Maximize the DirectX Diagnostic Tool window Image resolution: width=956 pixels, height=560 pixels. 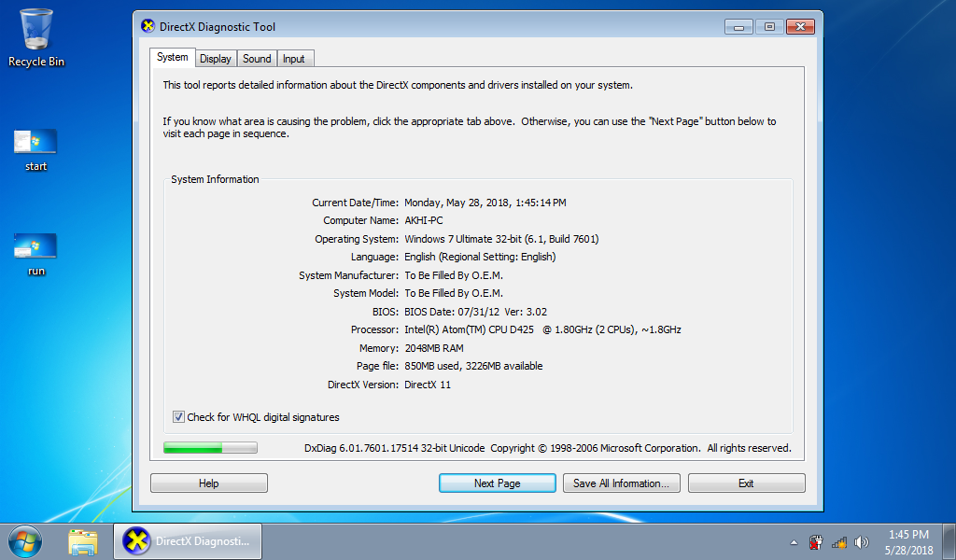[769, 27]
